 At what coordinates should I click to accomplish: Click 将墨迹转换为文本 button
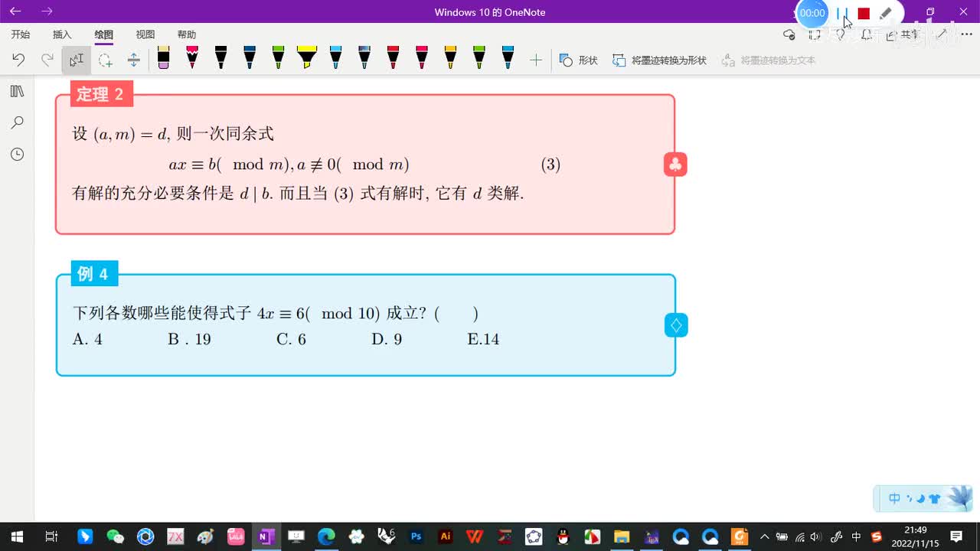click(768, 60)
